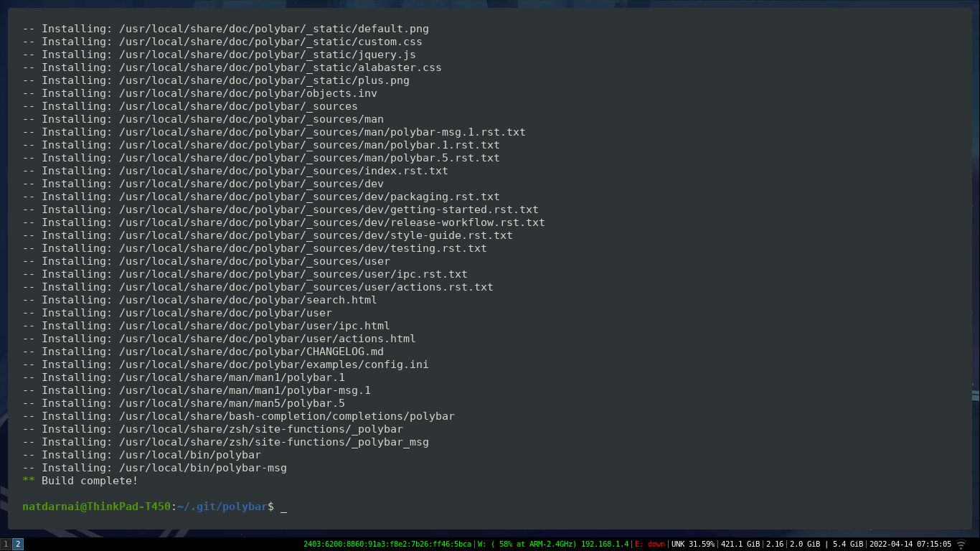This screenshot has height=551, width=980.
Task: Click the natdarnai@ThinkPad-T450 prompt text
Action: (97, 507)
